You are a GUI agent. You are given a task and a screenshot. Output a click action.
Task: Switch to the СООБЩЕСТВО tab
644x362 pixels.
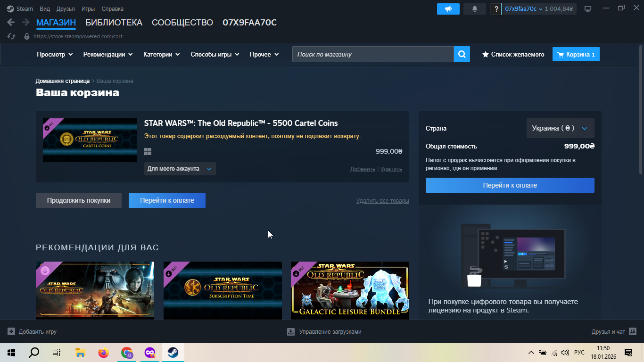pos(182,23)
